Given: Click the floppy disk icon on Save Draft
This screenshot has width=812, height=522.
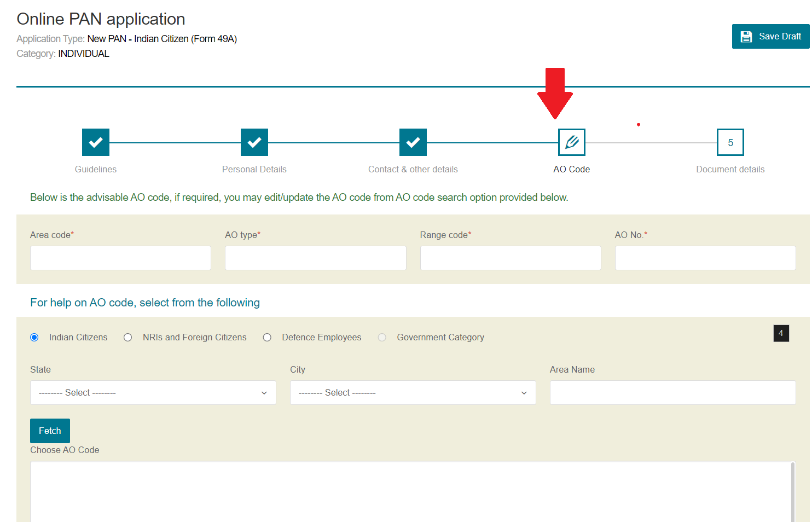Looking at the screenshot, I should (747, 36).
